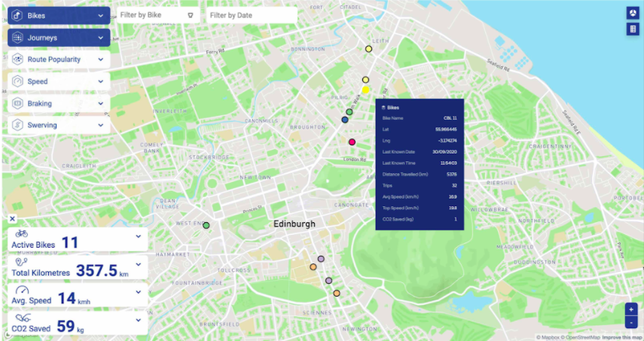Expand the Speed chevron
644x341 pixels.
tap(101, 81)
